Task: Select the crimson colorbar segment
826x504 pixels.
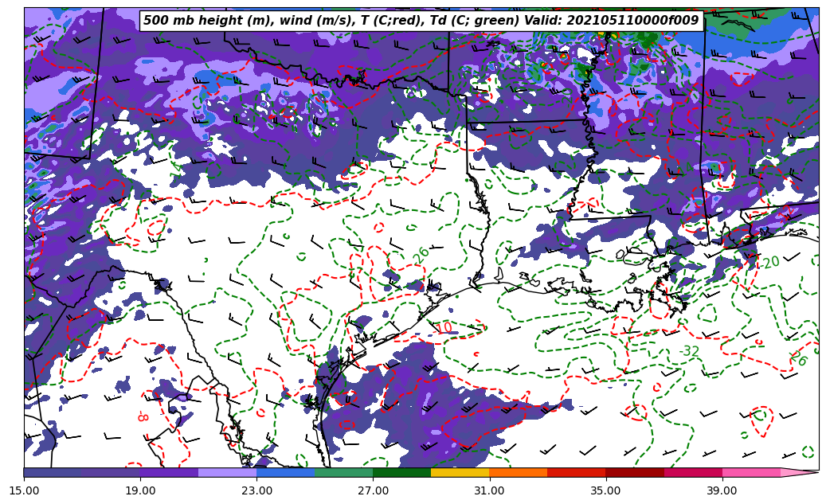Action: click(693, 472)
